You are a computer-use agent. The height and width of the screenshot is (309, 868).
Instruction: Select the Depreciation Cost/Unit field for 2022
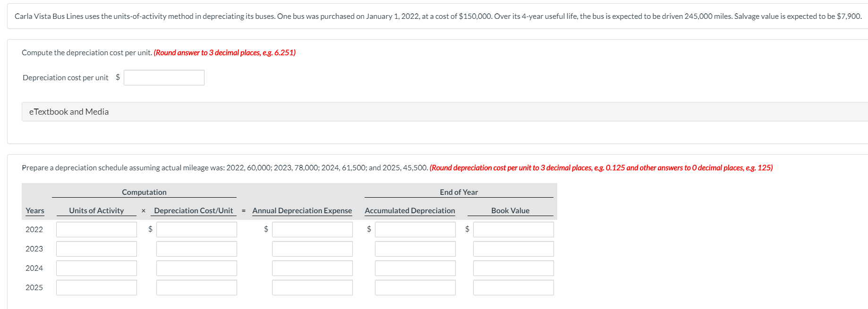[196, 229]
